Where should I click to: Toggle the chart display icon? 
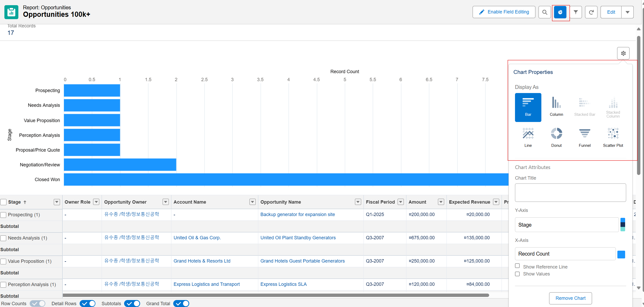(x=560, y=12)
